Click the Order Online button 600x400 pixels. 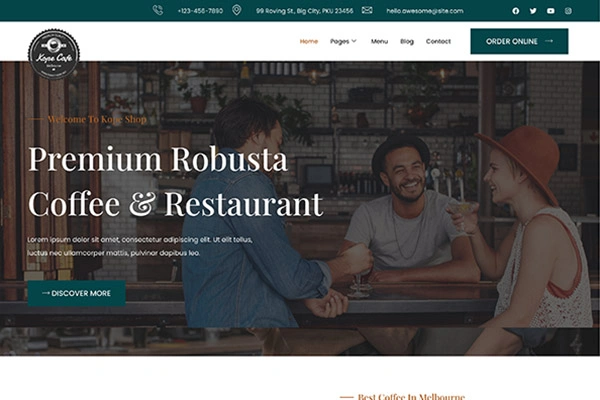[519, 41]
